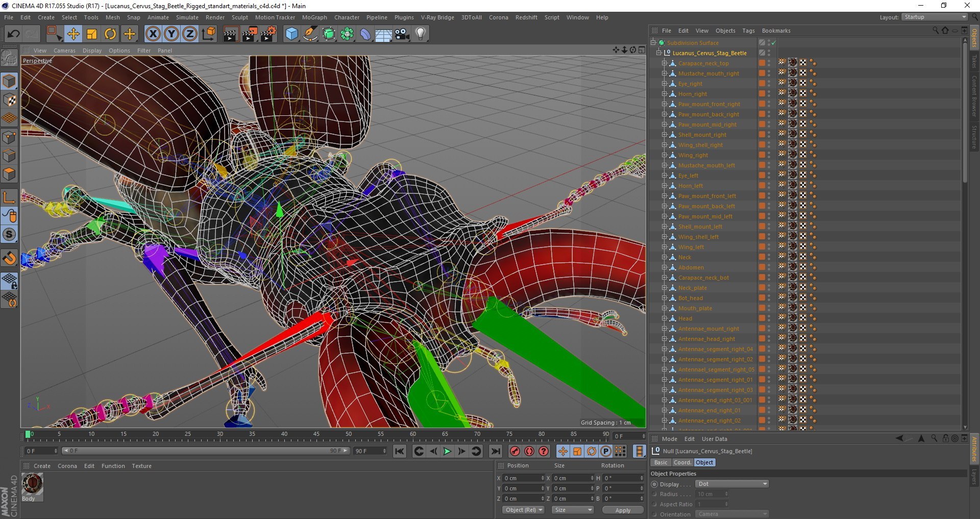
Task: Click the coordinate system icon
Action: 209,34
